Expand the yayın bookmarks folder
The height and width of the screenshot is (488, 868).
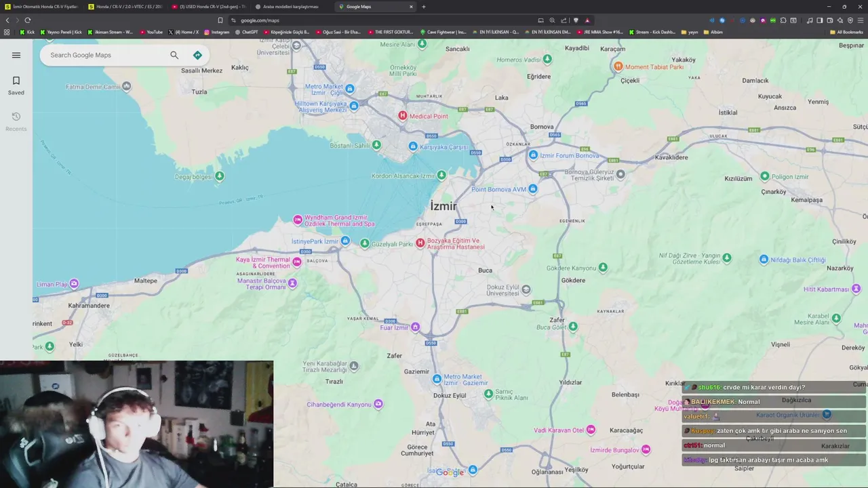(689, 32)
